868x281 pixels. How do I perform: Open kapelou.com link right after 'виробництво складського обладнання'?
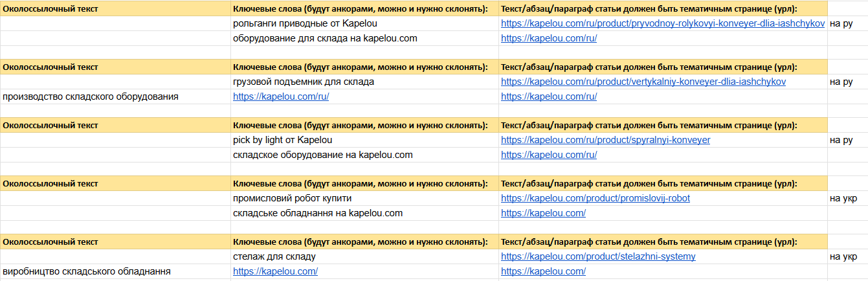pos(275,271)
